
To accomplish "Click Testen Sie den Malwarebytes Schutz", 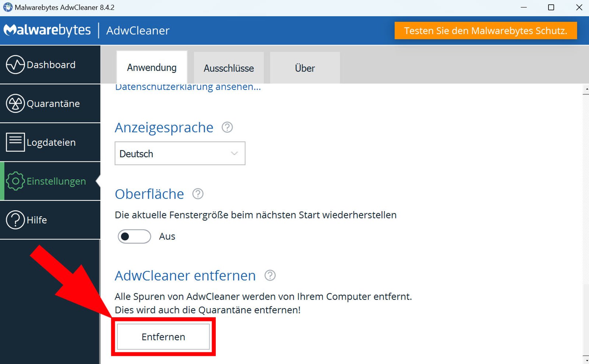I will tap(486, 31).
